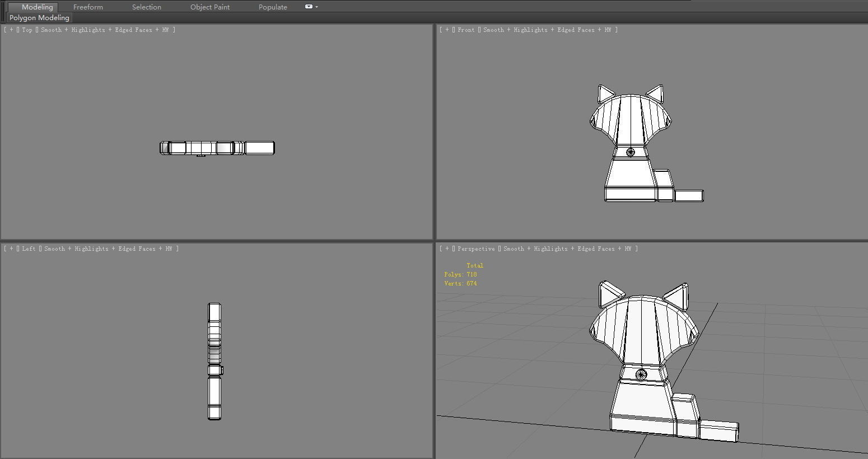Click the 'Polys: 718' statistic
The width and height of the screenshot is (868, 459).
pyautogui.click(x=460, y=274)
